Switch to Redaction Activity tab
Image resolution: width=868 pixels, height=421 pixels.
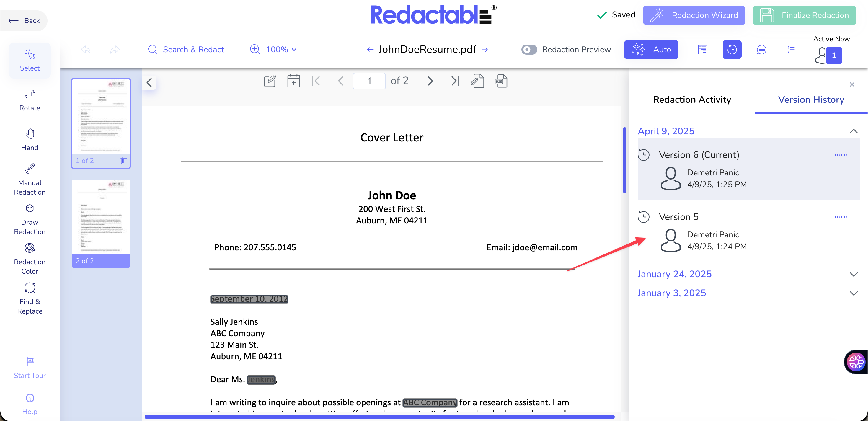click(692, 99)
